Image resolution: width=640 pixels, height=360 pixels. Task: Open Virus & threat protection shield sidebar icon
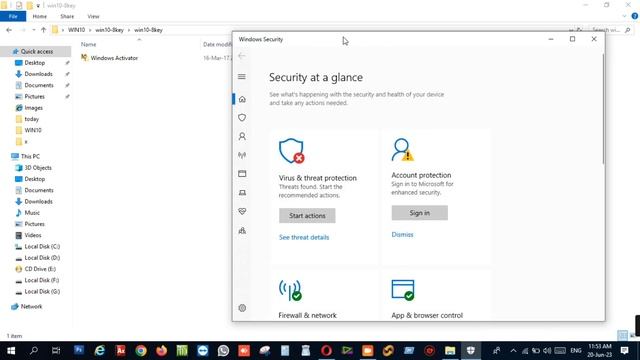tap(242, 118)
